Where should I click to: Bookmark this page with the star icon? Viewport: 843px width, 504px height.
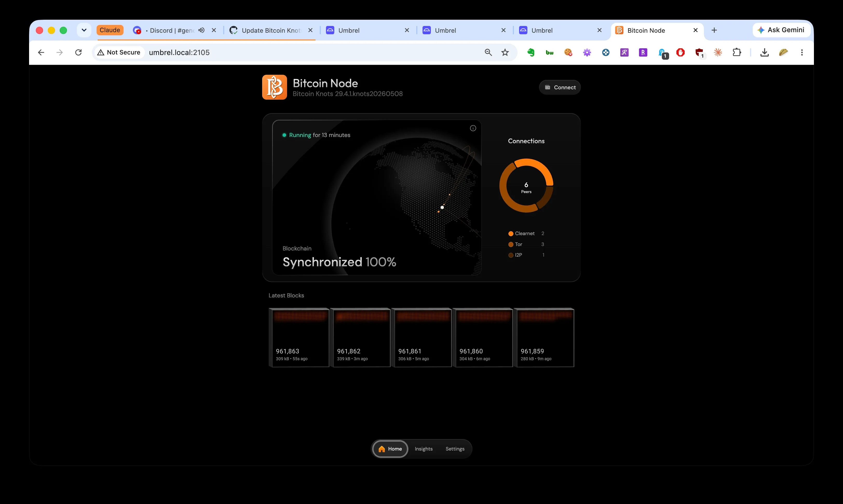click(505, 52)
